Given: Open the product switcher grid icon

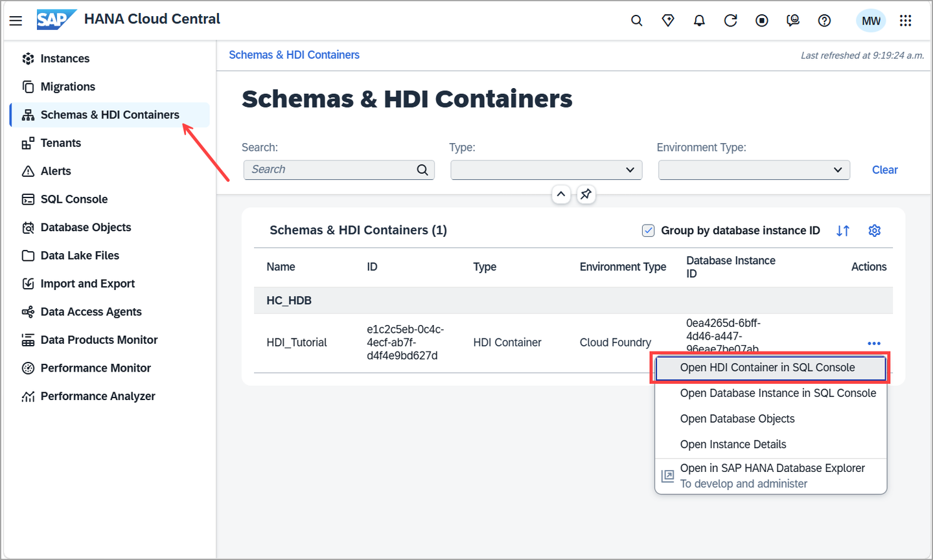Looking at the screenshot, I should tap(905, 21).
